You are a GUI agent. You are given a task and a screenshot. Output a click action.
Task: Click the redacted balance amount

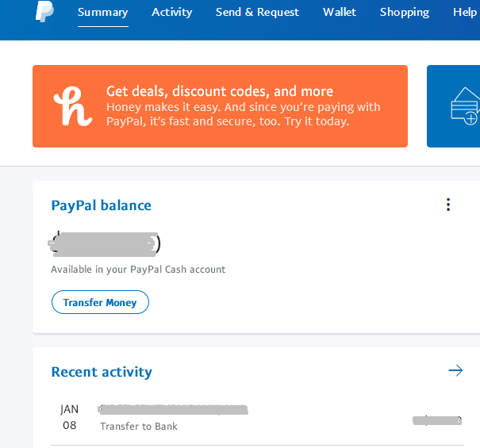[x=106, y=243]
